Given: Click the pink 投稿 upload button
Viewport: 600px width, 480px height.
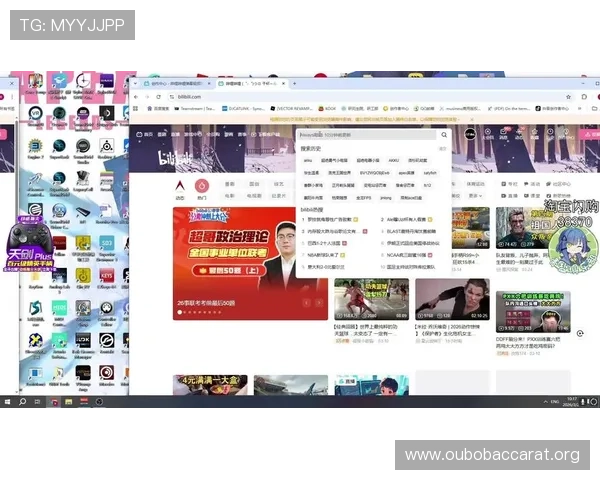Looking at the screenshot, I should coord(590,134).
